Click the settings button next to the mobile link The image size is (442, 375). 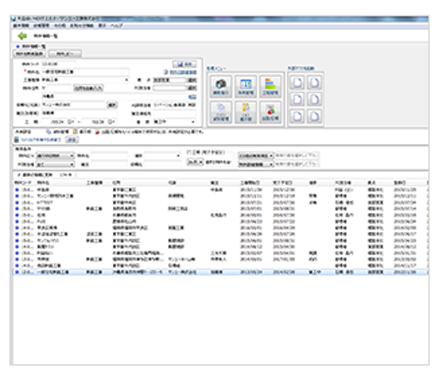click(71, 140)
